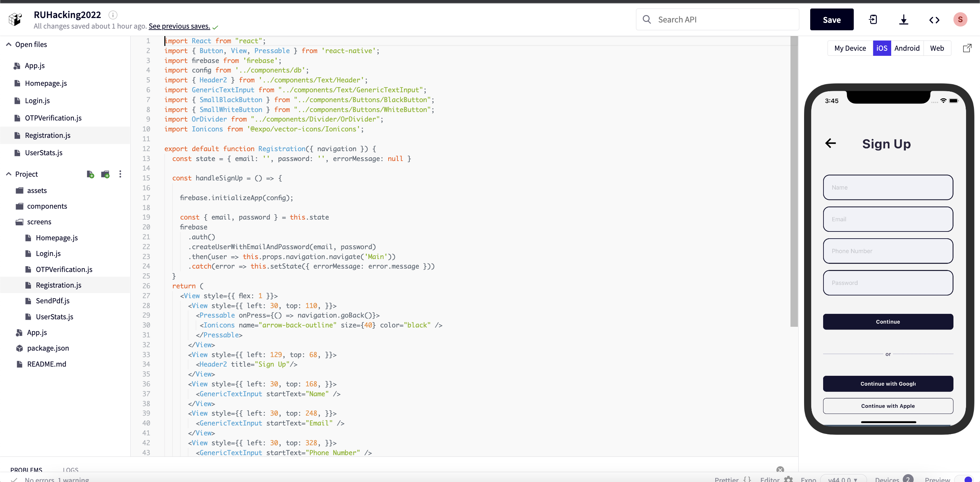980x482 pixels.
Task: Switch to My Device preview tab
Action: tap(850, 48)
